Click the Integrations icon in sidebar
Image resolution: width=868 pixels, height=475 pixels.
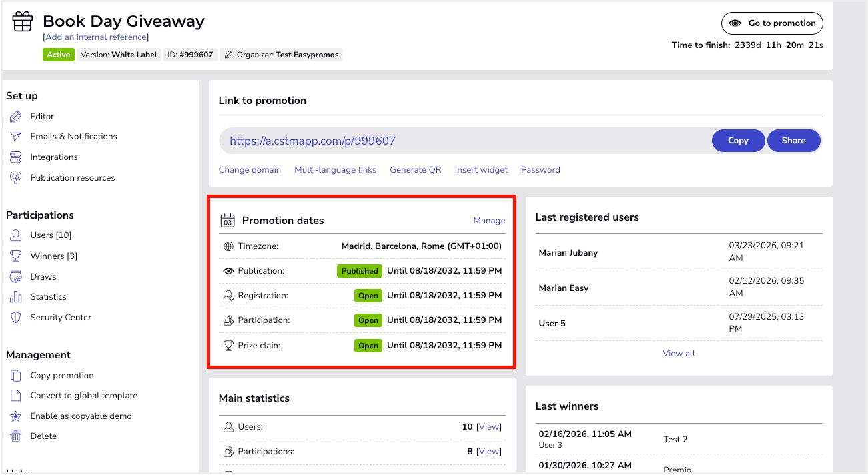[x=16, y=157]
